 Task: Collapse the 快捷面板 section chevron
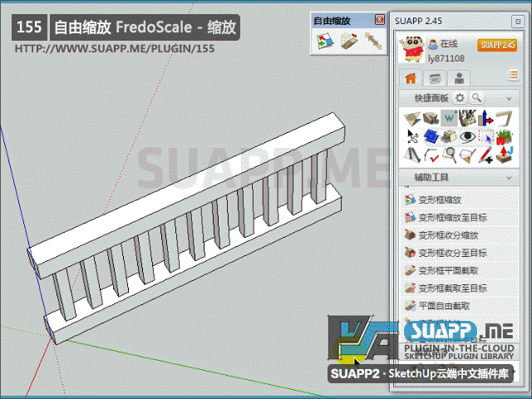(x=509, y=99)
